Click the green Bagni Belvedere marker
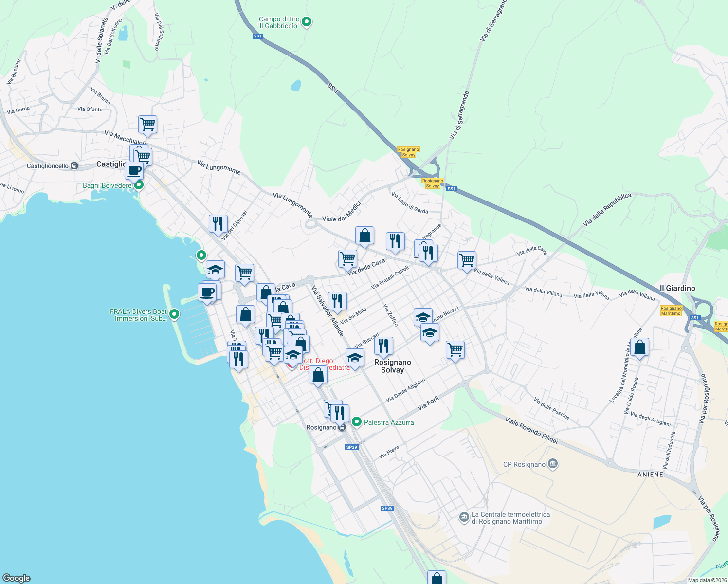This screenshot has width=728, height=584. [x=139, y=185]
